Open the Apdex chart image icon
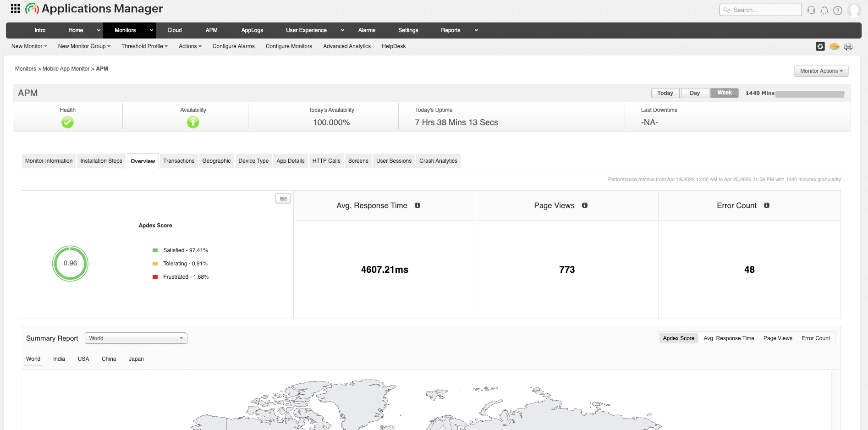The width and height of the screenshot is (868, 430). 283,198
